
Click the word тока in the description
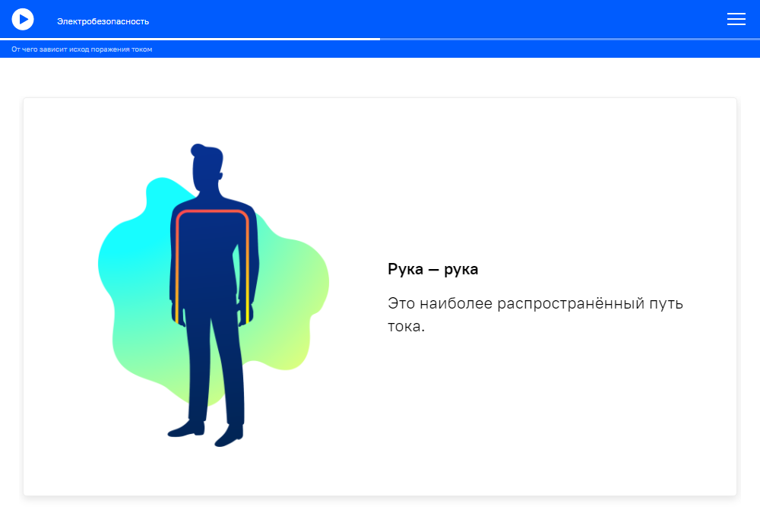tap(405, 326)
